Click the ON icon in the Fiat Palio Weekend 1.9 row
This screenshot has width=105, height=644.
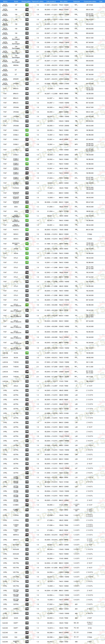click(27, 225)
